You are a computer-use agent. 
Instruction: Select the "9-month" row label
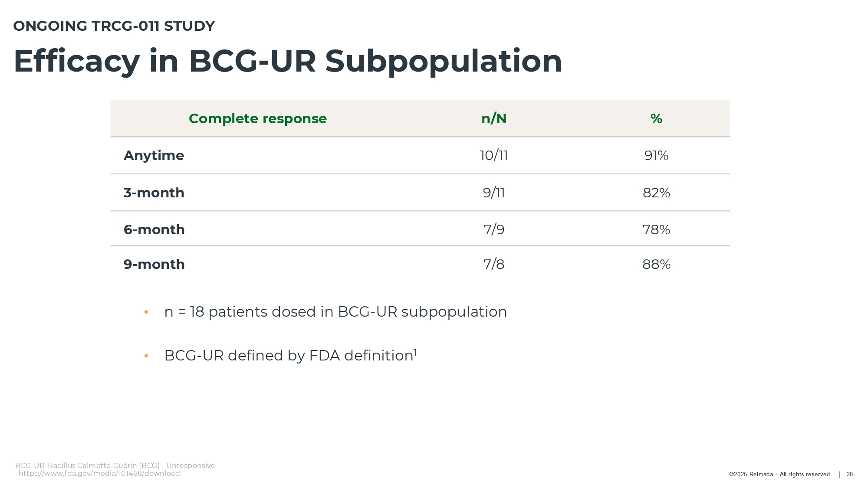154,264
